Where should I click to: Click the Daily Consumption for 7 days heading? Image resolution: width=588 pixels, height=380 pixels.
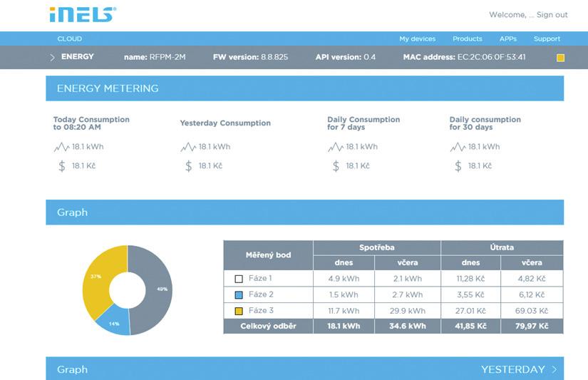(363, 123)
